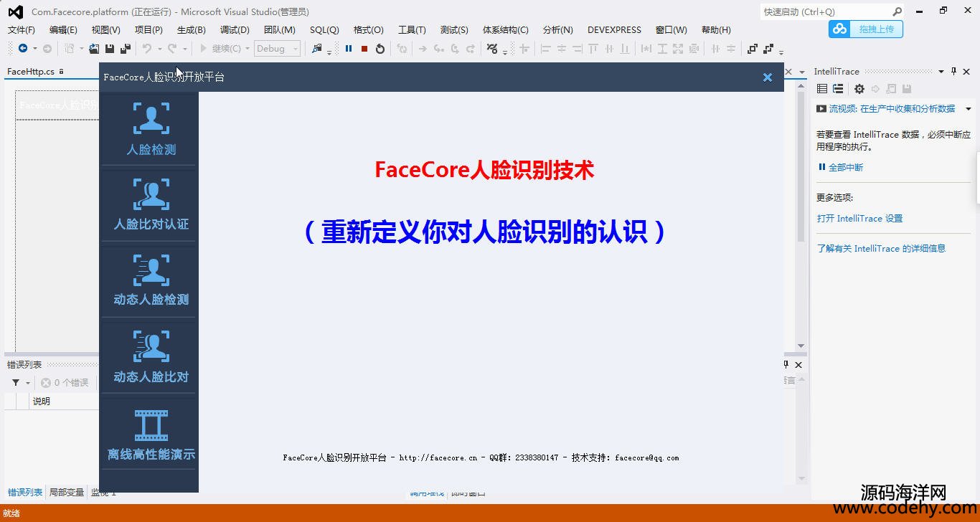Show IntelliTrace events view icon
980x522 pixels.
[x=822, y=89]
